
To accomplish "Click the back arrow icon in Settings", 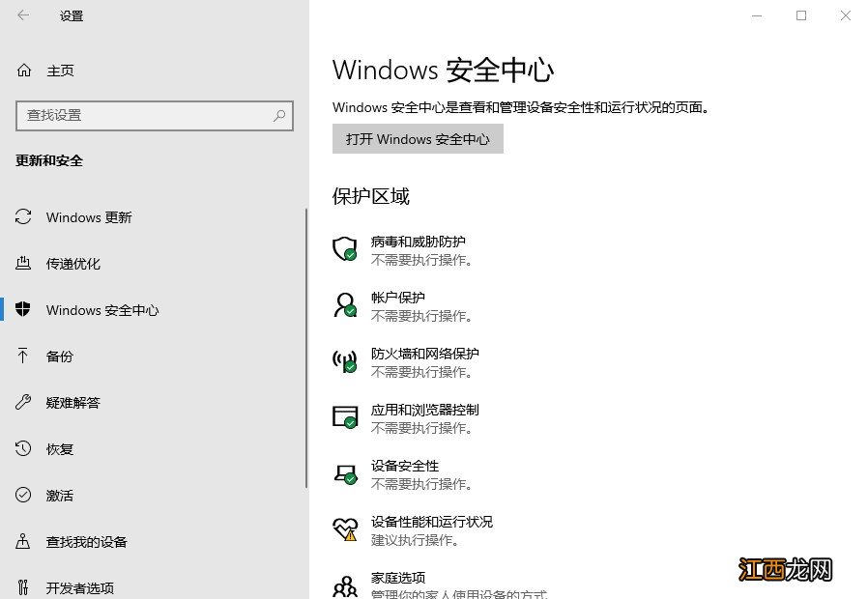I will click(23, 15).
